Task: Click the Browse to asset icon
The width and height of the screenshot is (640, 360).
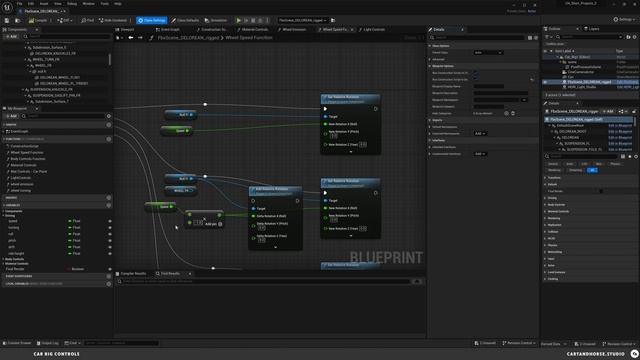Action: 18,20
